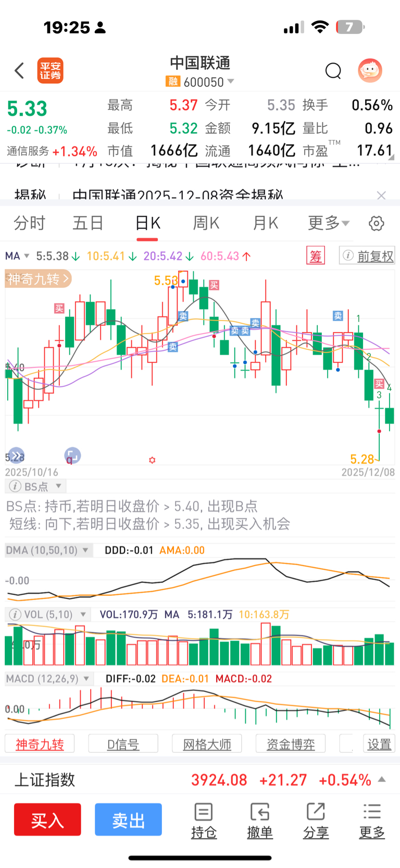Tap the 通信服务 +1.34% sector link
The height and width of the screenshot is (868, 400).
52,151
